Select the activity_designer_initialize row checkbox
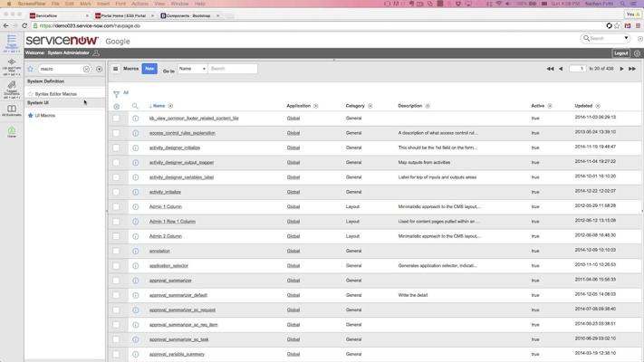The image size is (644, 362). click(x=116, y=148)
